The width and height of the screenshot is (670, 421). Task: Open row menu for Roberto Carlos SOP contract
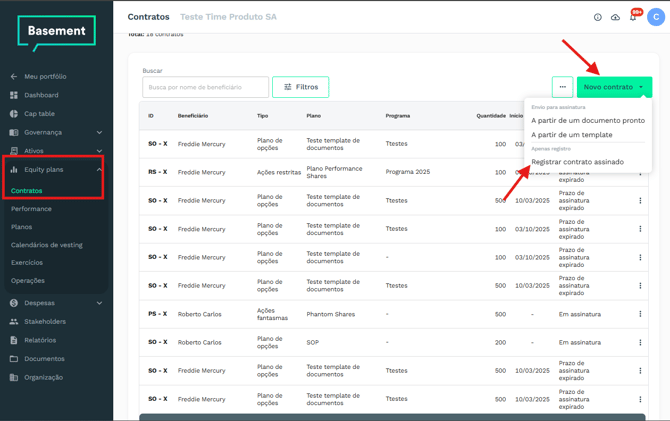(640, 342)
